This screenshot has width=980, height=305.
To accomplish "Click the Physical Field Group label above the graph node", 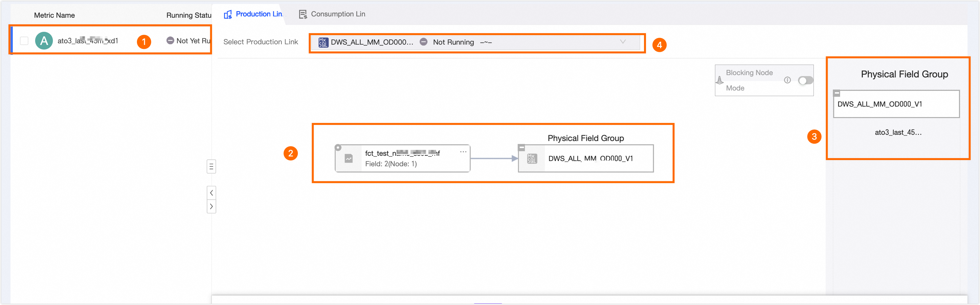I will [x=586, y=138].
